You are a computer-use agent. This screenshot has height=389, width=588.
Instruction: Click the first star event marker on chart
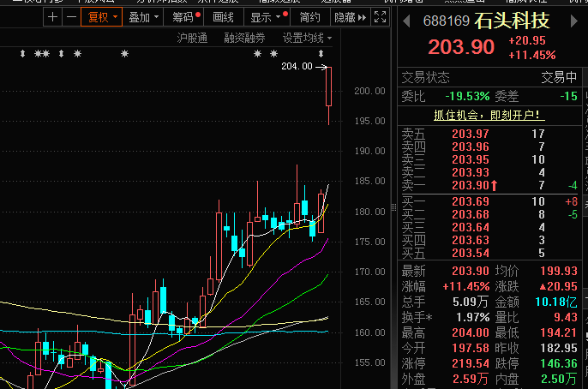coord(22,54)
